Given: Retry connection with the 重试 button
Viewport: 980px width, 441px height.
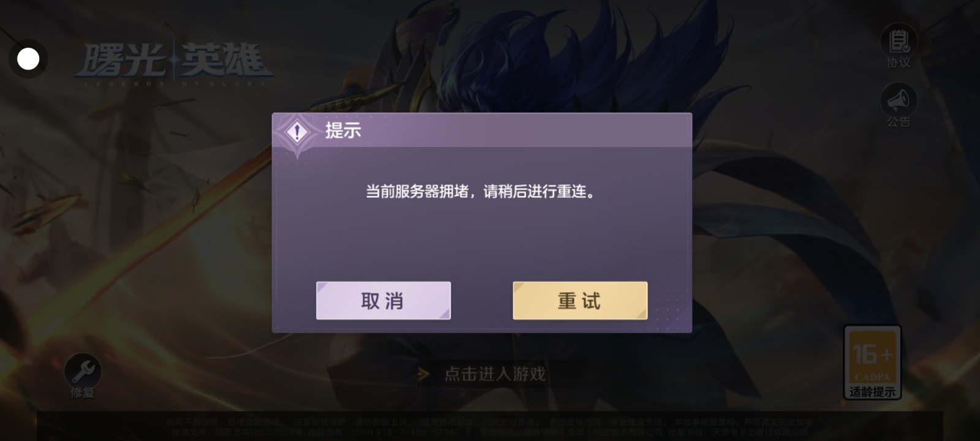Looking at the screenshot, I should coord(580,301).
